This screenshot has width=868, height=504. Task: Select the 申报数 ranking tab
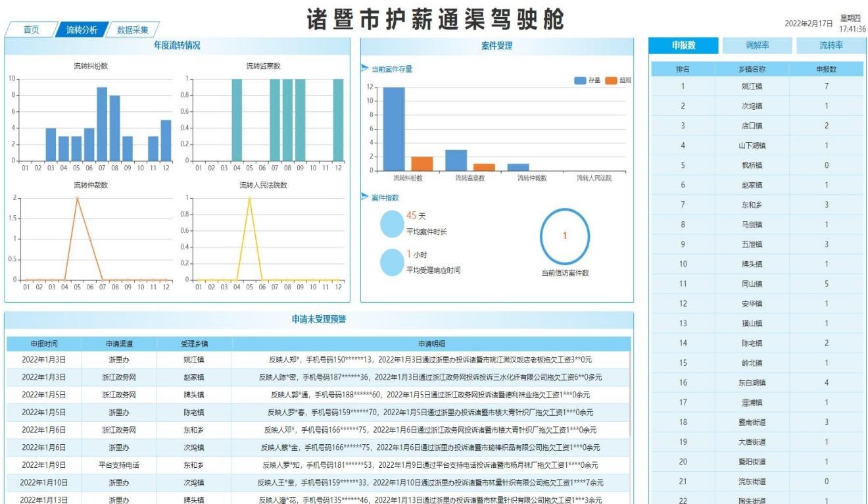(x=684, y=45)
